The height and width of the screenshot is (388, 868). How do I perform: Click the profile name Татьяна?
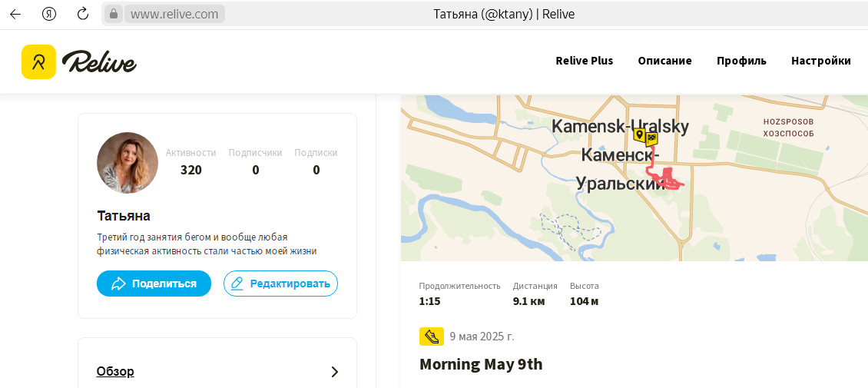[124, 215]
